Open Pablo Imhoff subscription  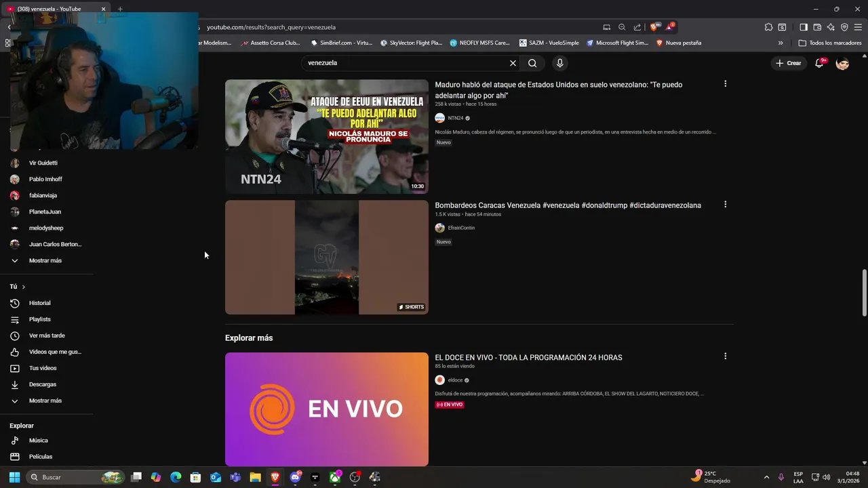45,180
